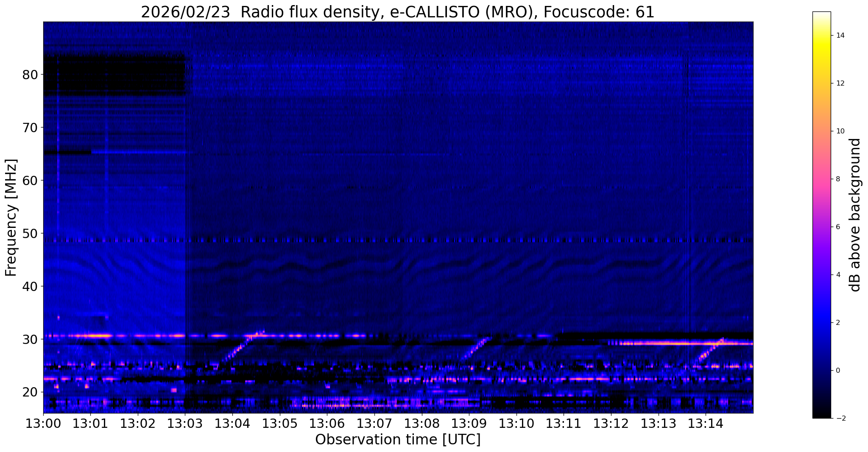The image size is (868, 452).
Task: Click the 13:01 time tick label
Action: coord(90,424)
